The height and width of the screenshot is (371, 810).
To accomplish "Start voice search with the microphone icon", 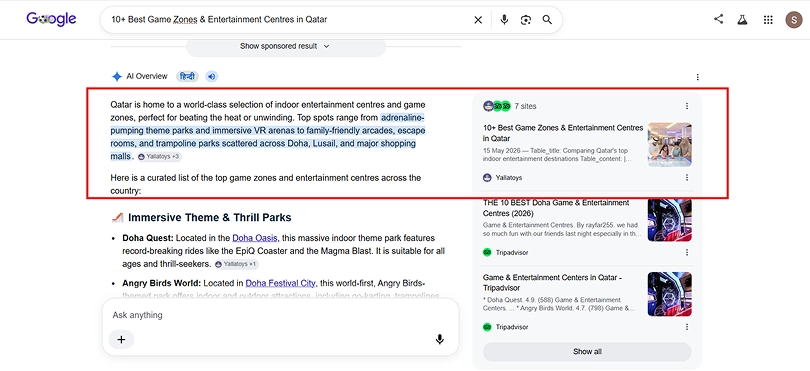I will point(504,20).
